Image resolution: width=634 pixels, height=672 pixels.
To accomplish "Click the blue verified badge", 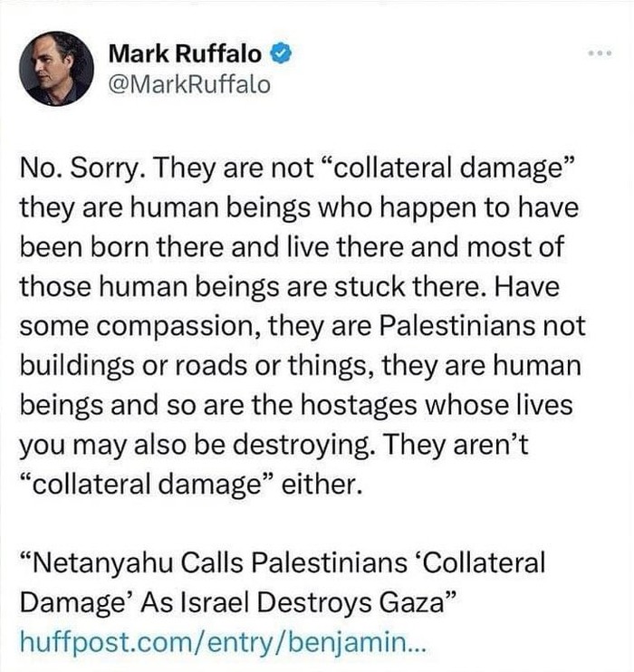I will (282, 53).
